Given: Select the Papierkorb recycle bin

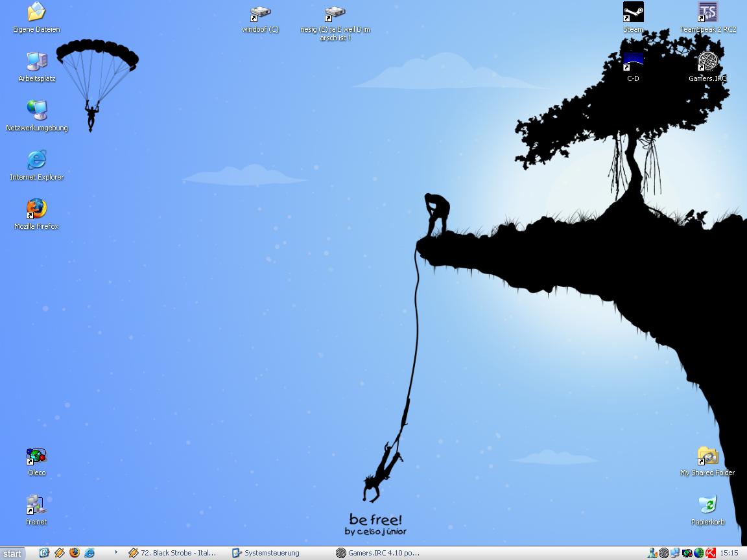Looking at the screenshot, I should tap(707, 506).
